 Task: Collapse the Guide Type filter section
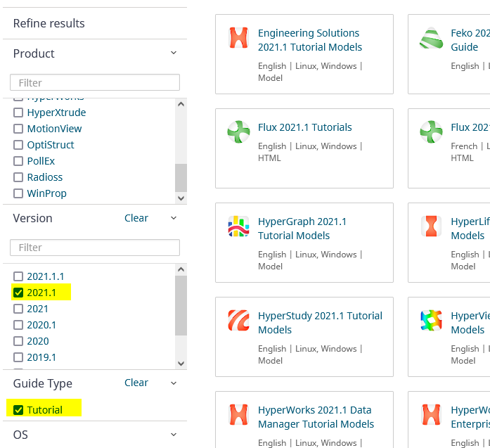174,383
